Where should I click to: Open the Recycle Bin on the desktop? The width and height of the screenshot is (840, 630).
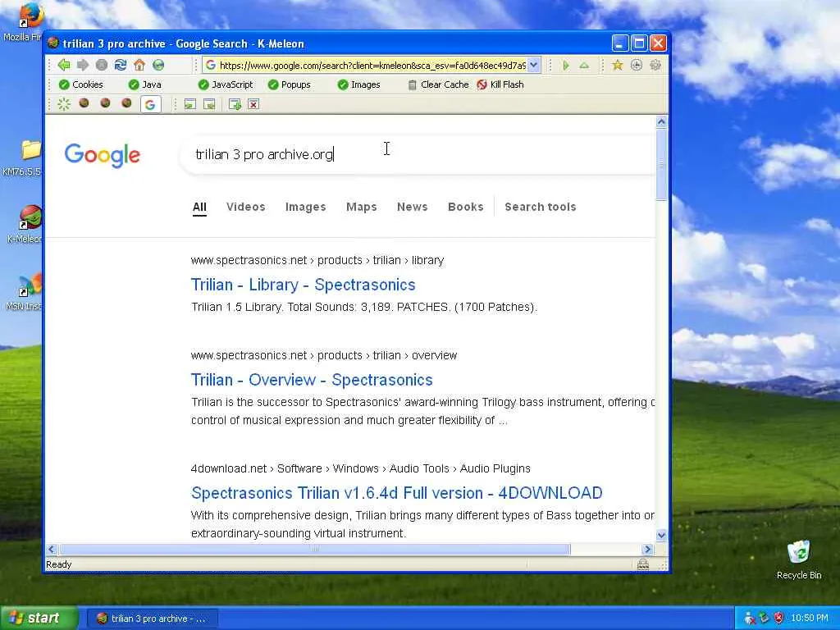(x=799, y=559)
